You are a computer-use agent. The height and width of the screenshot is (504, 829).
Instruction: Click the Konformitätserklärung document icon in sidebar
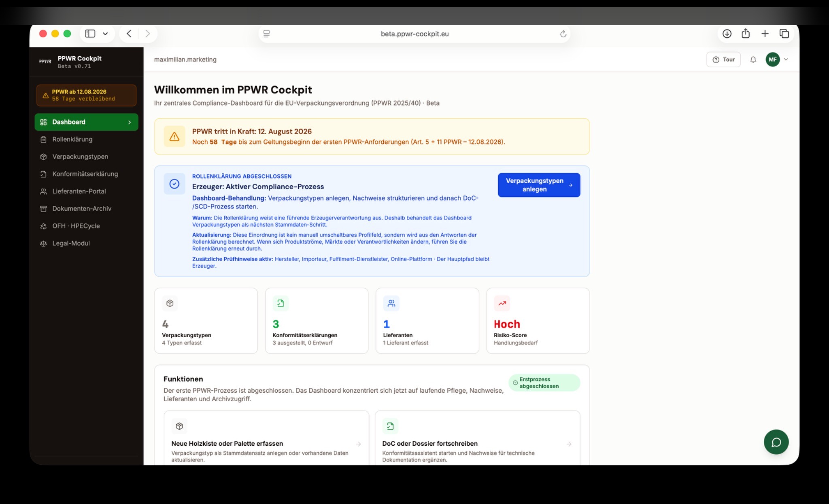click(x=43, y=174)
